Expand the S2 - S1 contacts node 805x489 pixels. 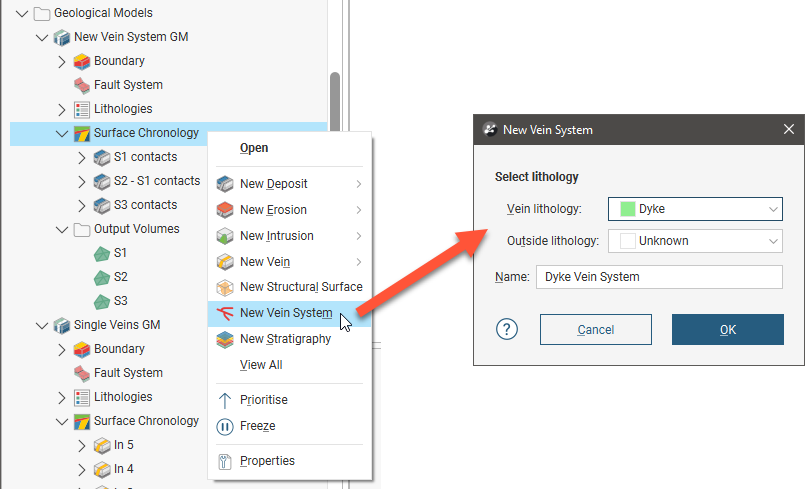pyautogui.click(x=82, y=182)
